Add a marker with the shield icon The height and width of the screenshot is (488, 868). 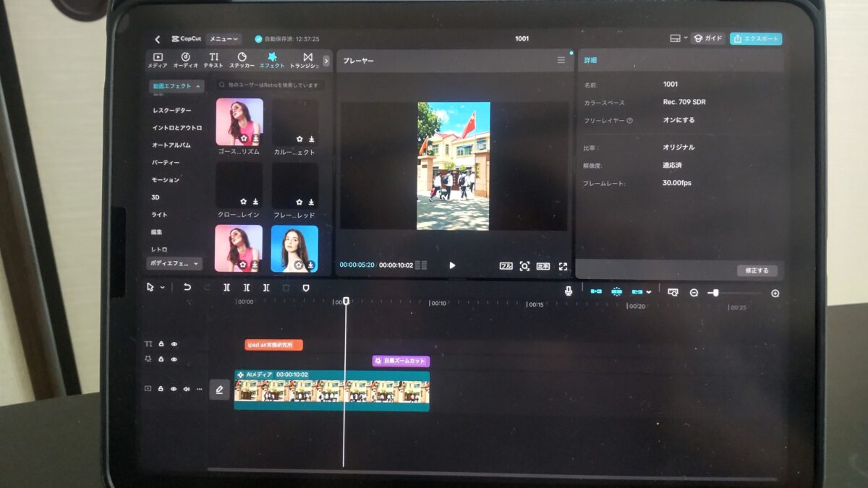pyautogui.click(x=305, y=287)
